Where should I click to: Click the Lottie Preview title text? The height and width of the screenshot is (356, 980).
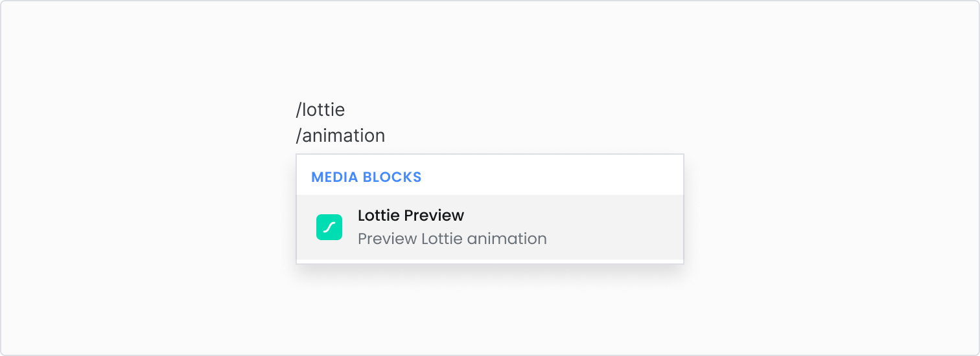click(x=411, y=215)
